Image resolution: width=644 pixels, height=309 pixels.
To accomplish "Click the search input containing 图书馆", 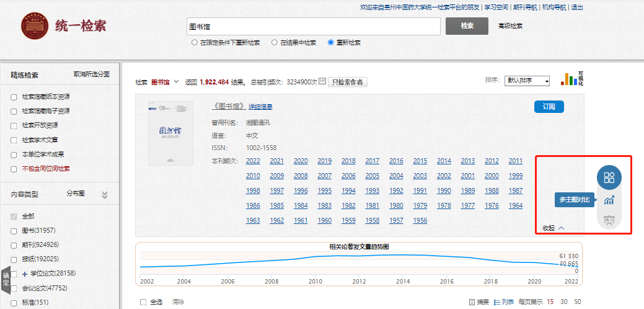I will (314, 26).
